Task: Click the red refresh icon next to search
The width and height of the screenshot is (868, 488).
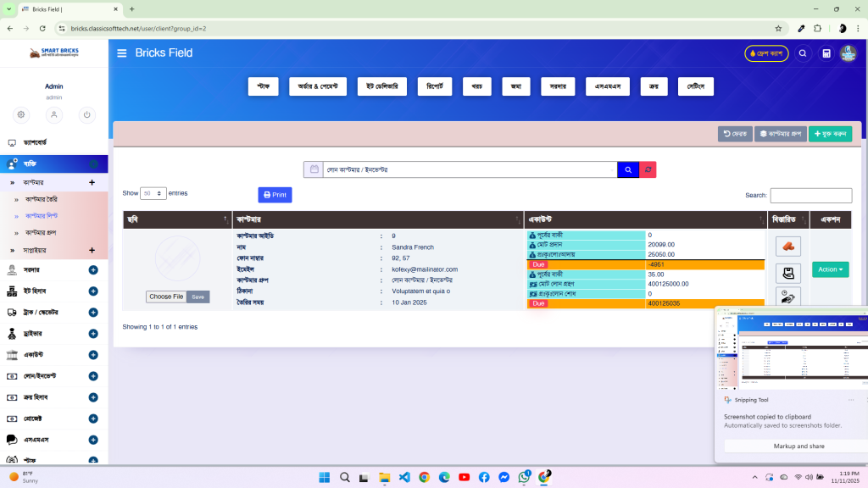Action: pos(648,169)
